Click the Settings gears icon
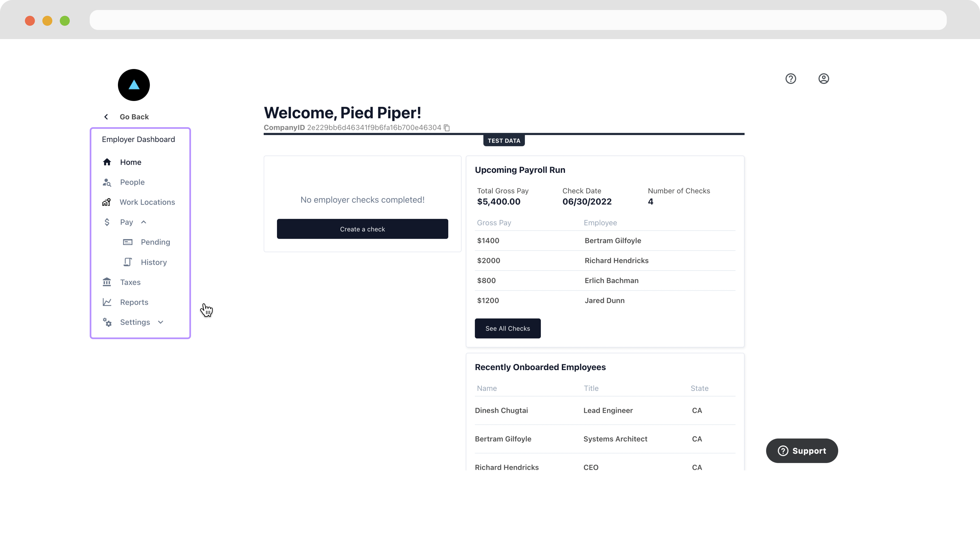The width and height of the screenshot is (980, 538). (107, 323)
